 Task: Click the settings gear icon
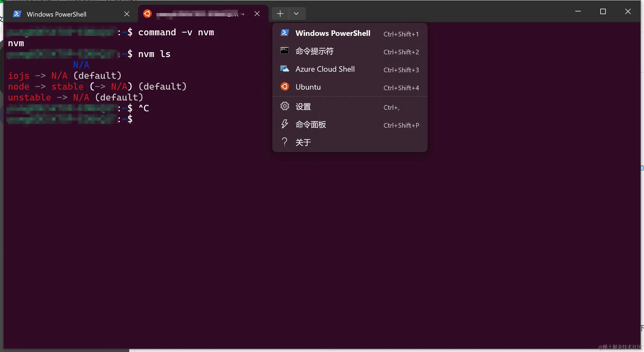click(285, 106)
